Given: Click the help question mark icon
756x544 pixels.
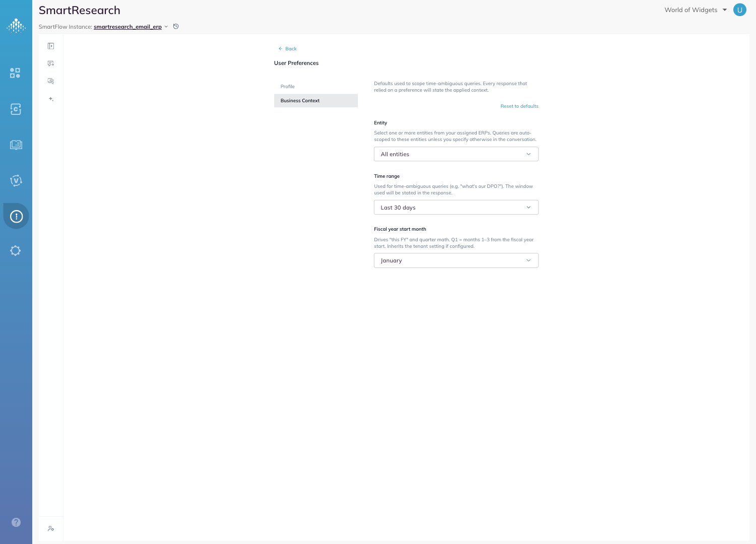Looking at the screenshot, I should coord(16,522).
